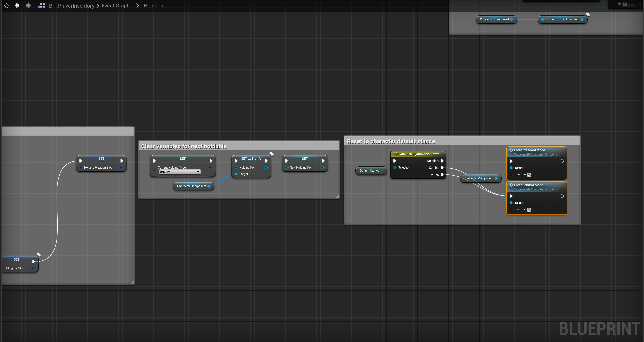Toggle Override checkbox in Enter Standard Mode

[x=529, y=175]
